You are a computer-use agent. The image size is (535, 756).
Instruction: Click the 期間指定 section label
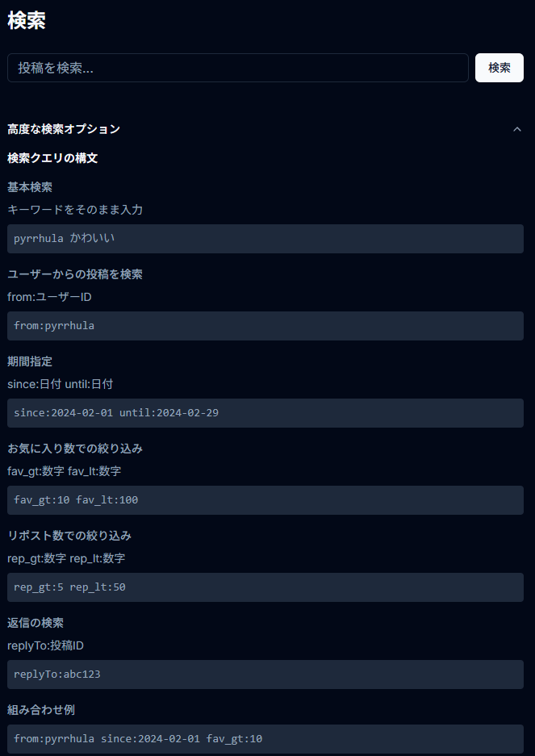pos(30,361)
